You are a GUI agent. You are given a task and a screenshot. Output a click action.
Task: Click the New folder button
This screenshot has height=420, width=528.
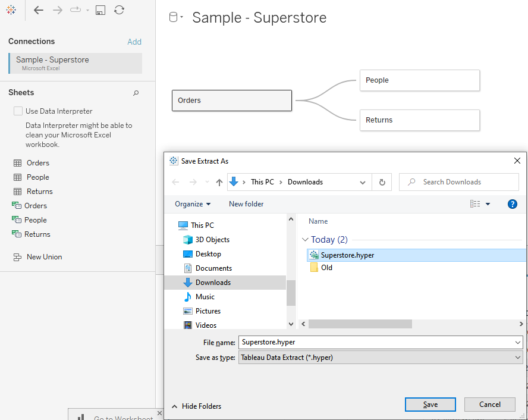pos(246,204)
